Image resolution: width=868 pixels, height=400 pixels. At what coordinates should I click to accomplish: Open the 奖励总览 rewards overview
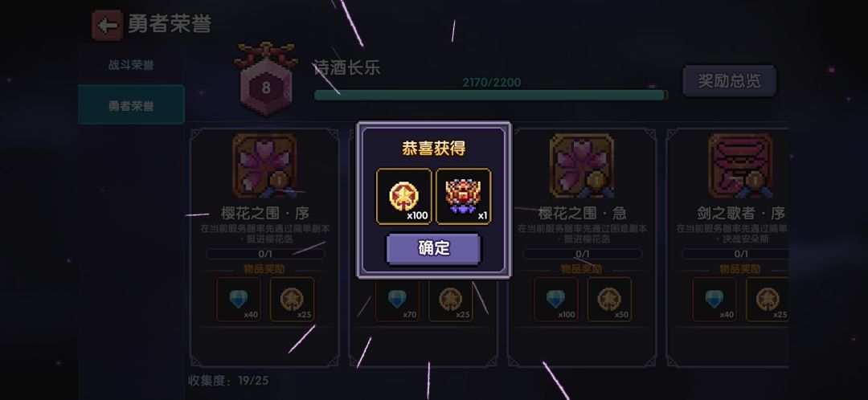729,81
